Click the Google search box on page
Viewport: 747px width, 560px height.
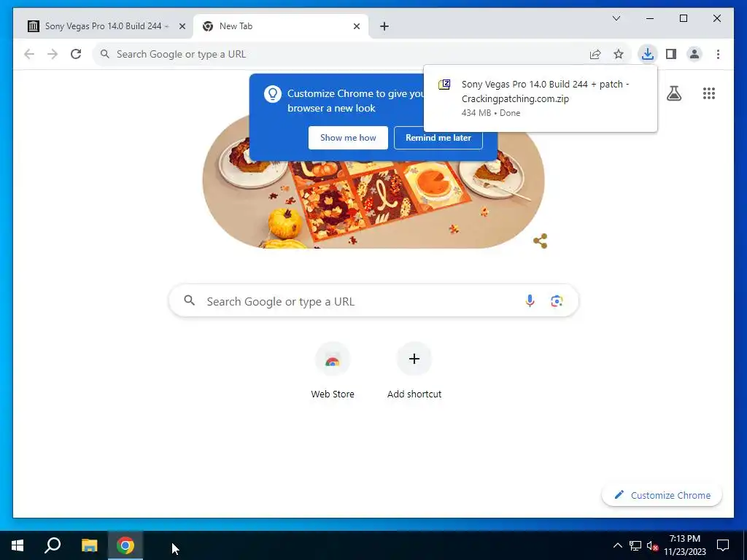tap(374, 301)
